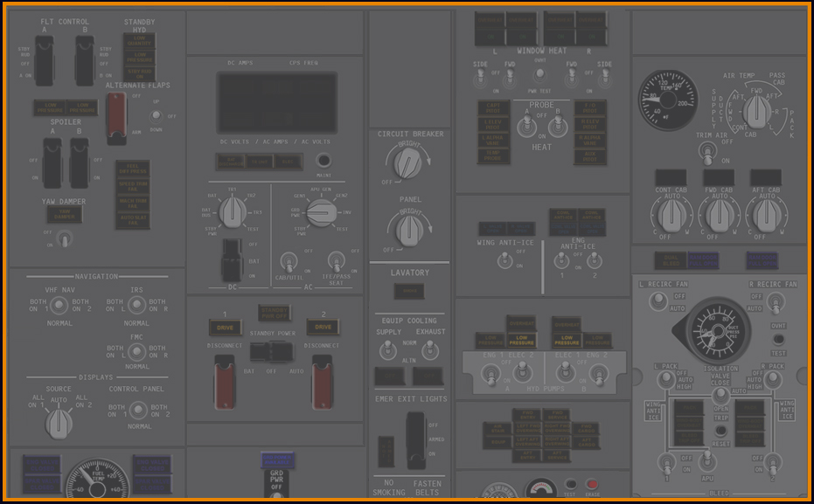Click the EMER EXIT LIGHTS switch
This screenshot has height=504, width=814.
pyautogui.click(x=414, y=438)
